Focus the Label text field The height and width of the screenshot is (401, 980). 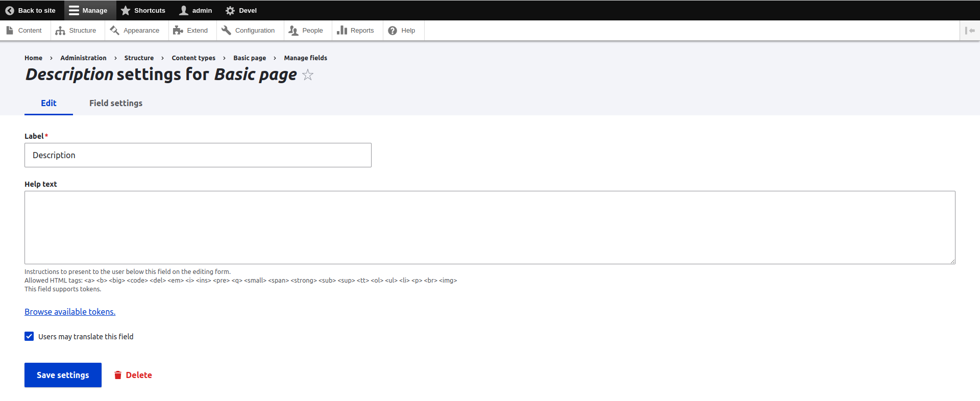tap(198, 155)
